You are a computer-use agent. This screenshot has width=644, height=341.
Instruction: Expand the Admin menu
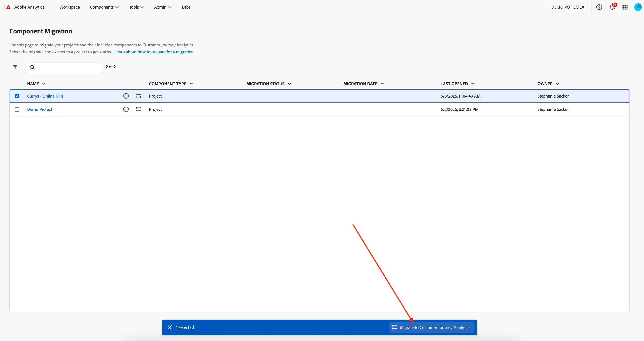click(x=162, y=7)
